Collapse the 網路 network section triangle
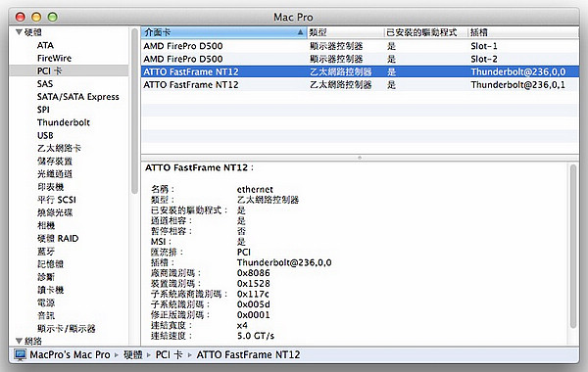588x372 pixels. [19, 341]
